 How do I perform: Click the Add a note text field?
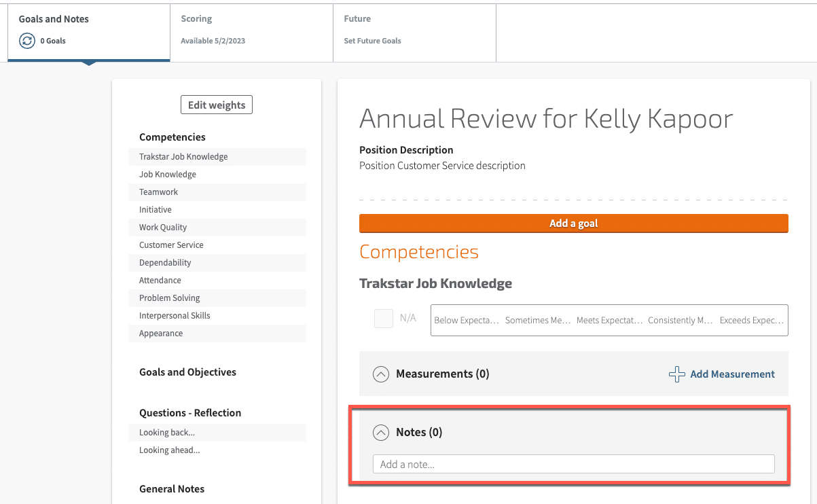(573, 465)
